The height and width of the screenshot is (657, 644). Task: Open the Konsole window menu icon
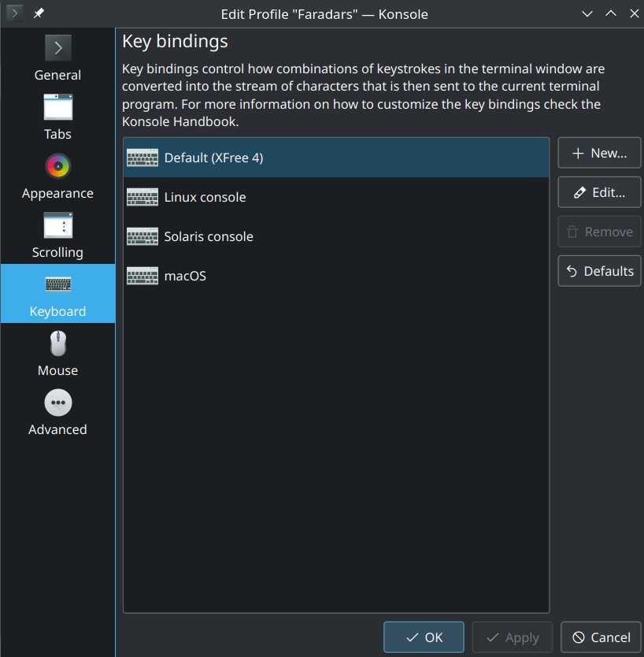(x=14, y=13)
